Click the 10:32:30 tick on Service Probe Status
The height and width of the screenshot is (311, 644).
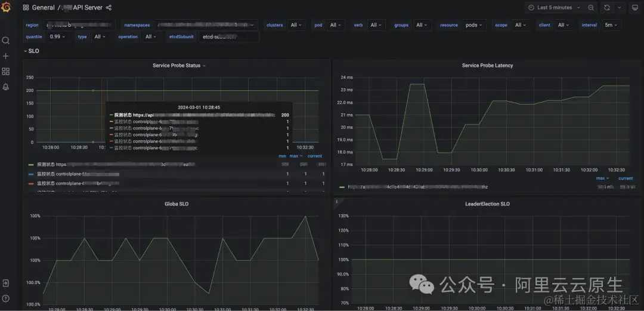(305, 147)
